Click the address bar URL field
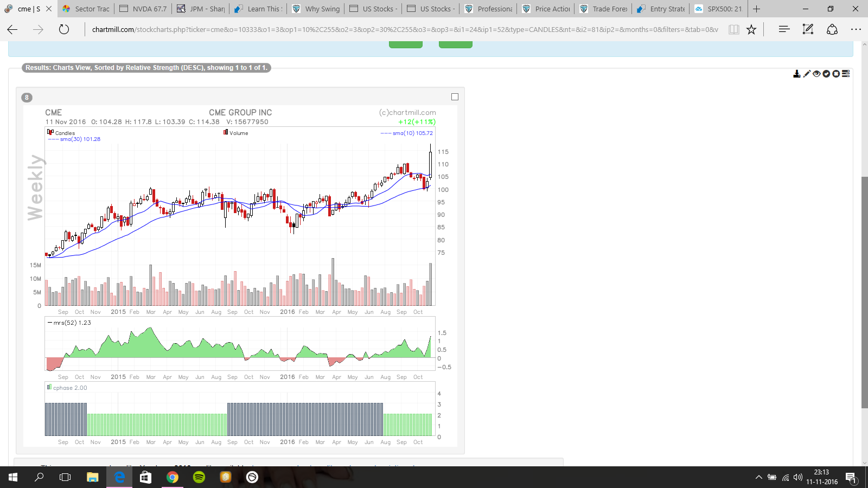Image resolution: width=868 pixels, height=488 pixels. click(x=404, y=30)
